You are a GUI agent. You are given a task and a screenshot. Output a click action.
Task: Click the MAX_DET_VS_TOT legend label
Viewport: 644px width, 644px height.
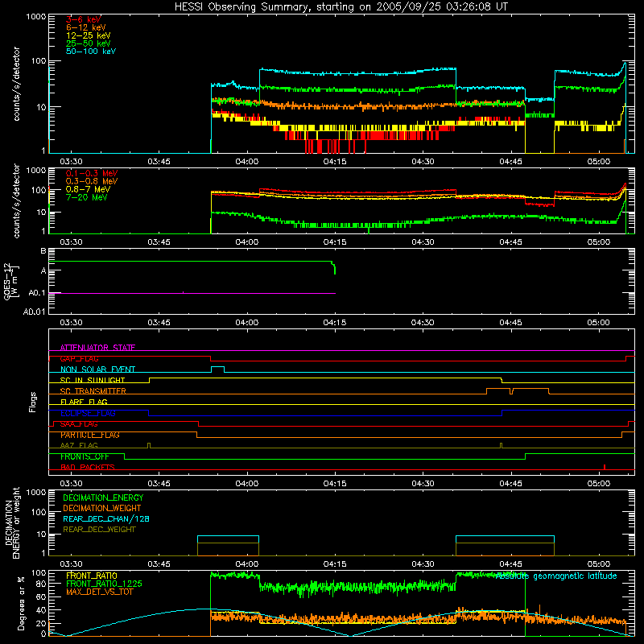pyautogui.click(x=100, y=592)
